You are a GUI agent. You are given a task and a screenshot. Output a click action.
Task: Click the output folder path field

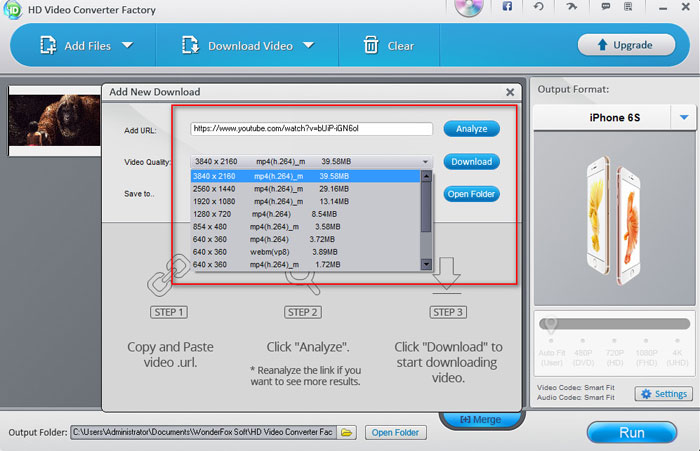[203, 432]
